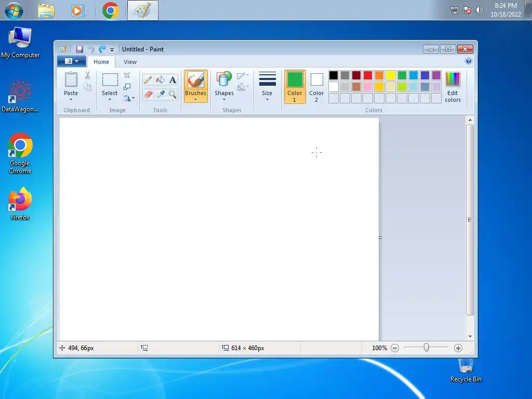Select the Color picker eyedropper tool
Image resolution: width=532 pixels, height=399 pixels.
pos(160,94)
